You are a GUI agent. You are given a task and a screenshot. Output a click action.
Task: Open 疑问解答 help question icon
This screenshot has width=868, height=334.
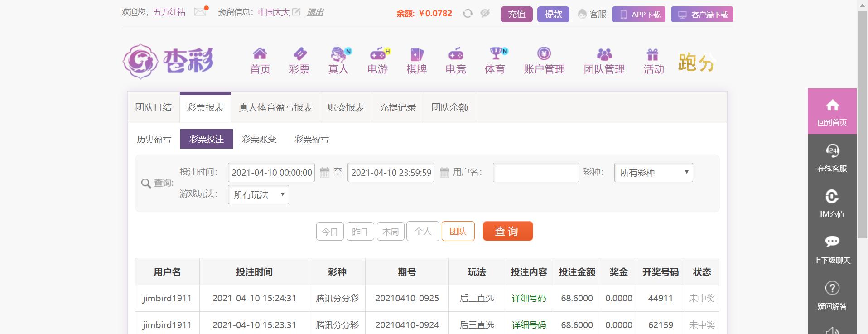click(x=832, y=295)
